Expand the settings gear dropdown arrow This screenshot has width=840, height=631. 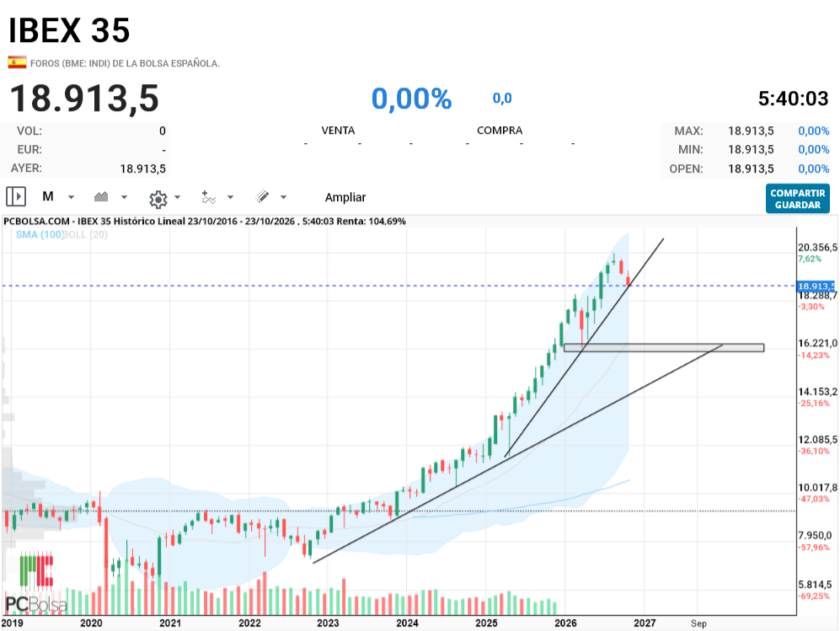177,197
